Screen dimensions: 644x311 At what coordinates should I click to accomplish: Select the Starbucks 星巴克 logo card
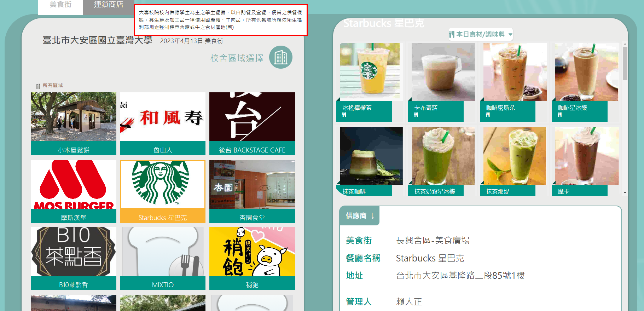pos(163,191)
